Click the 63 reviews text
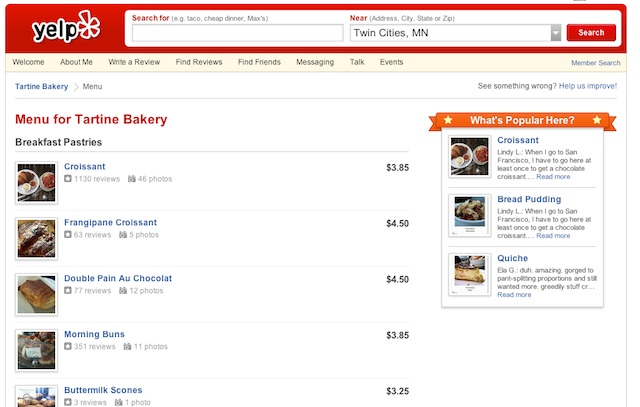This screenshot has height=407, width=640. click(93, 235)
